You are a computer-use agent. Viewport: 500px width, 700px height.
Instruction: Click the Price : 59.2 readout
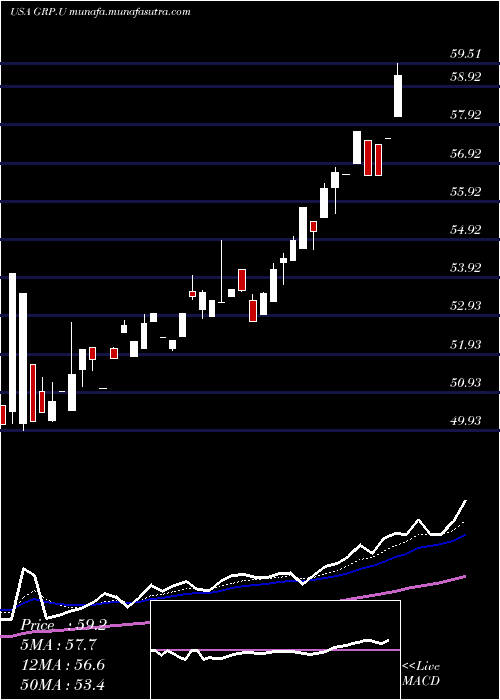coord(63,625)
